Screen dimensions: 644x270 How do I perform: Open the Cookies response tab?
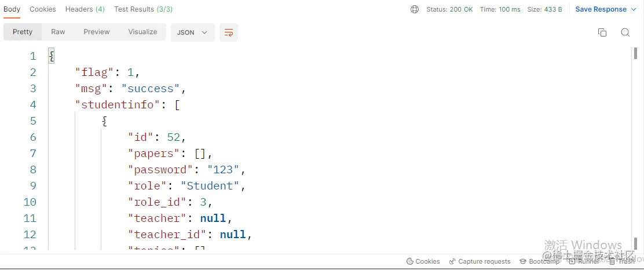[x=43, y=9]
